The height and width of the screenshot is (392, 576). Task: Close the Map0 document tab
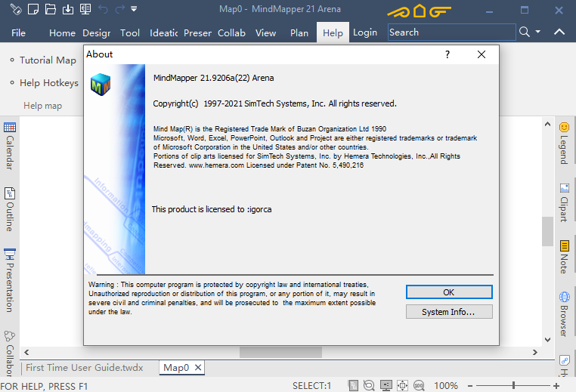(198, 367)
